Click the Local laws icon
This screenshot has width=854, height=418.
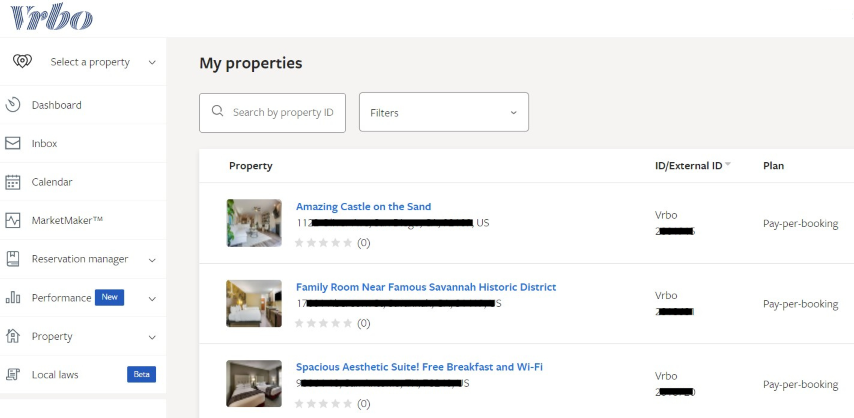coord(13,374)
